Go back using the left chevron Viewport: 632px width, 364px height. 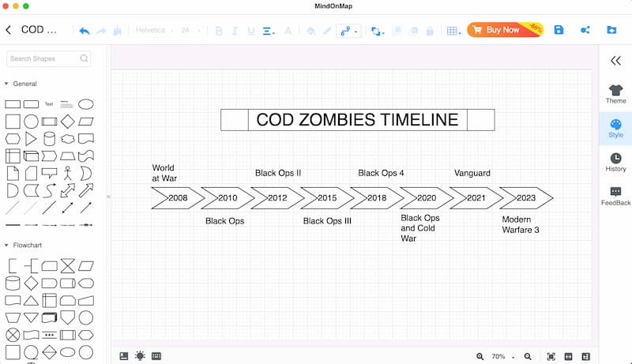[9, 30]
